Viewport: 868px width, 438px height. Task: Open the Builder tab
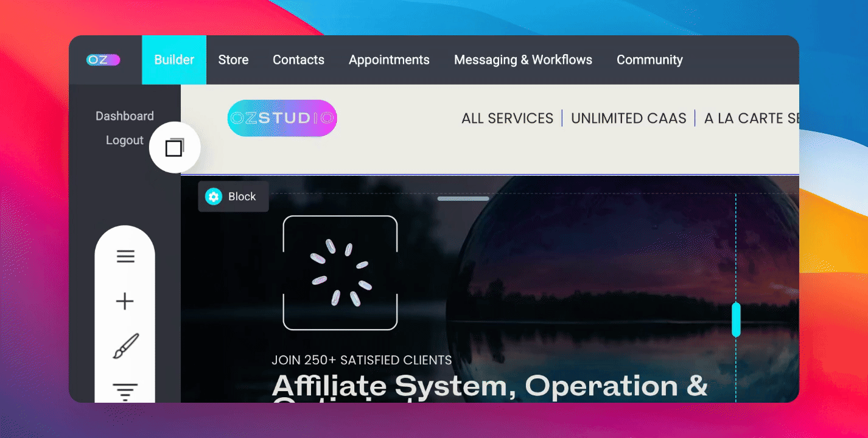[174, 60]
